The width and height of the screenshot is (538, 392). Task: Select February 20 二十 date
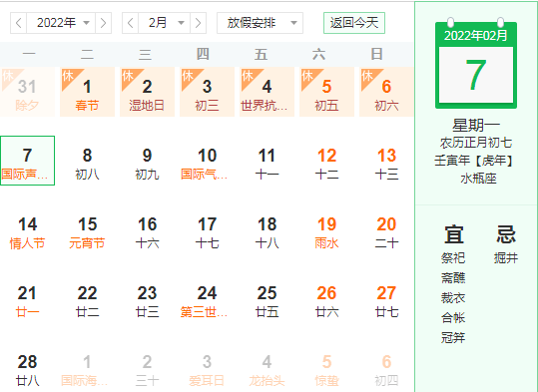386,229
